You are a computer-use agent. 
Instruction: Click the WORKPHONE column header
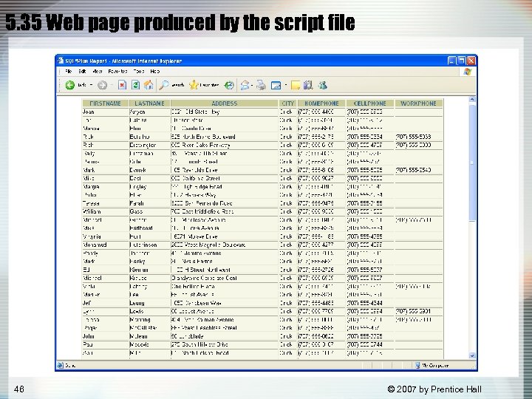419,103
